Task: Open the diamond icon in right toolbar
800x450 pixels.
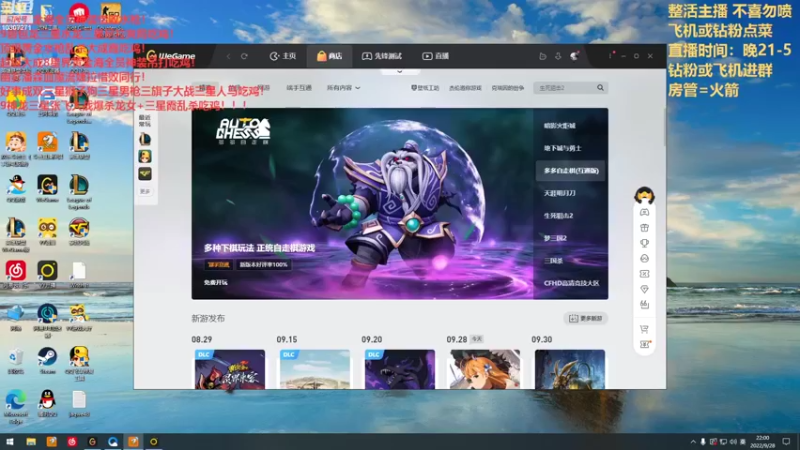Action: pyautogui.click(x=644, y=289)
